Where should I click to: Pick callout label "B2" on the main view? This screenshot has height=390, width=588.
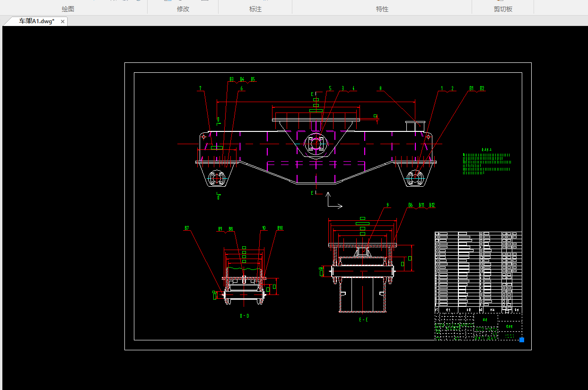point(482,88)
